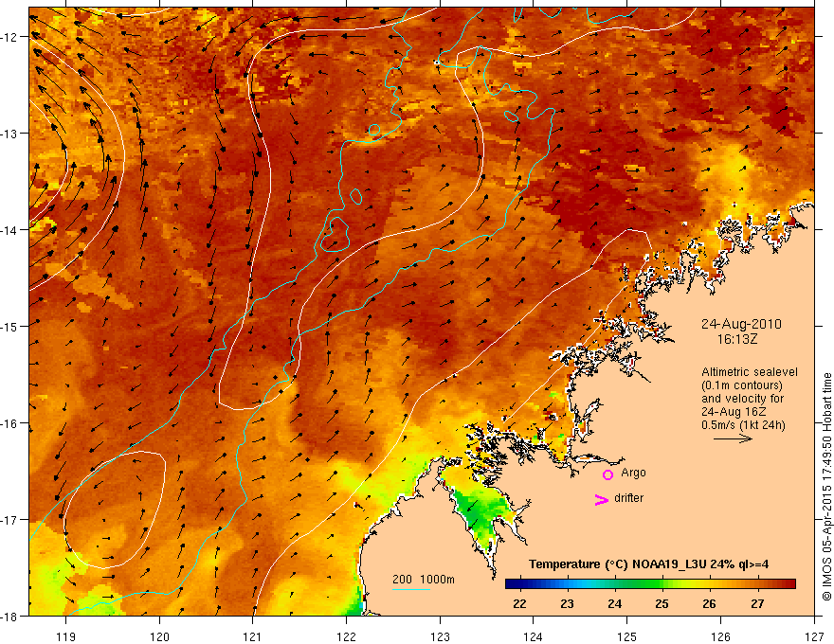Click the 'Altimetric sealevel' caption line
The height and width of the screenshot is (644, 834).
pos(750,372)
